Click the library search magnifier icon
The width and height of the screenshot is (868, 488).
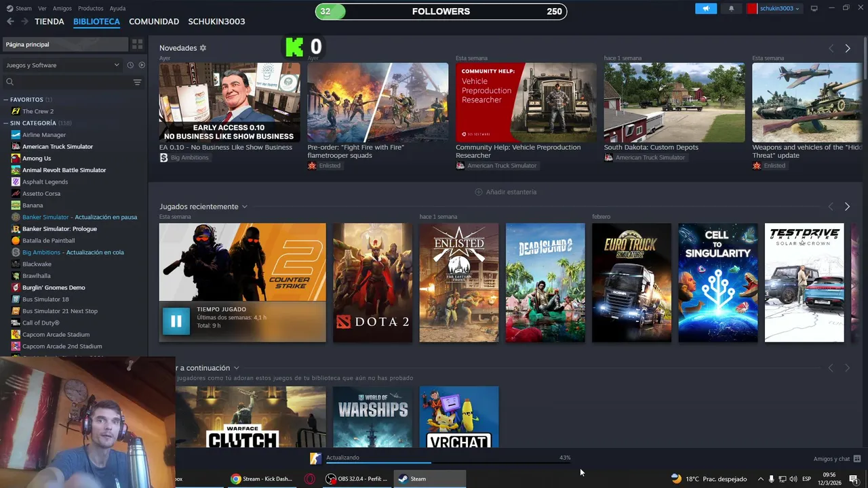pyautogui.click(x=9, y=82)
